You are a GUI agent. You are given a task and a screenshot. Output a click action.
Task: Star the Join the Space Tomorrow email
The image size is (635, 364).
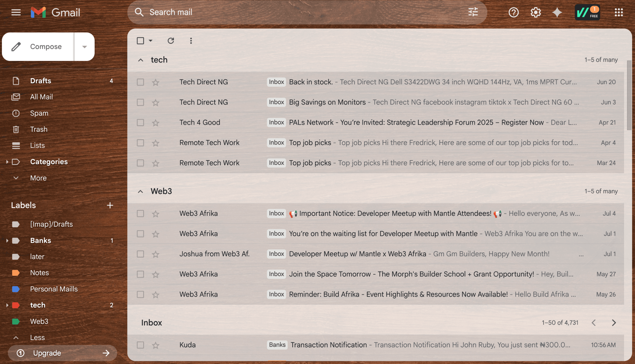156,274
